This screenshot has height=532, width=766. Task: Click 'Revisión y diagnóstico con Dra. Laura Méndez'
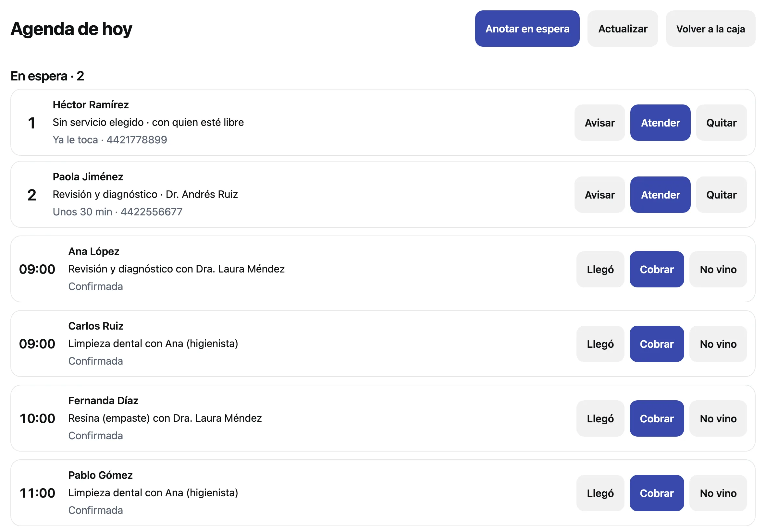177,269
